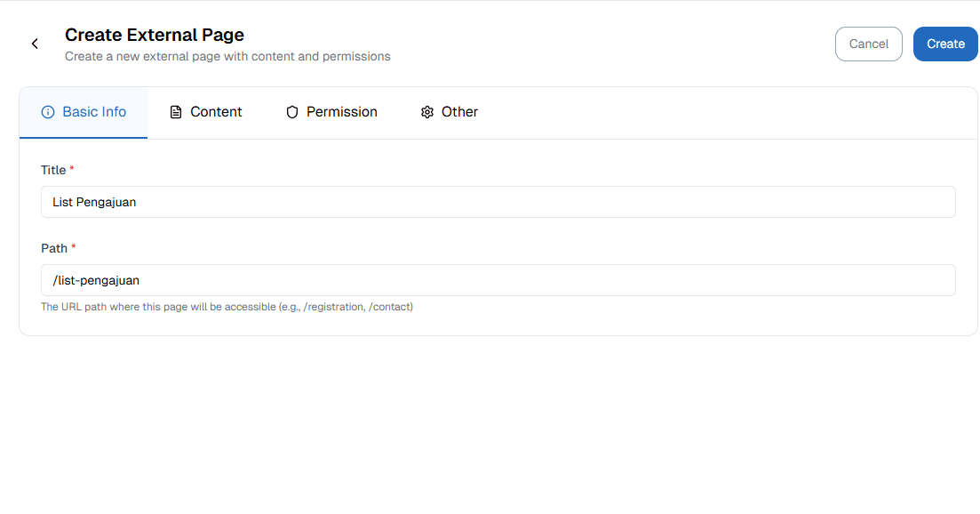The height and width of the screenshot is (514, 980).
Task: Click the Title field label
Action: [x=53, y=170]
